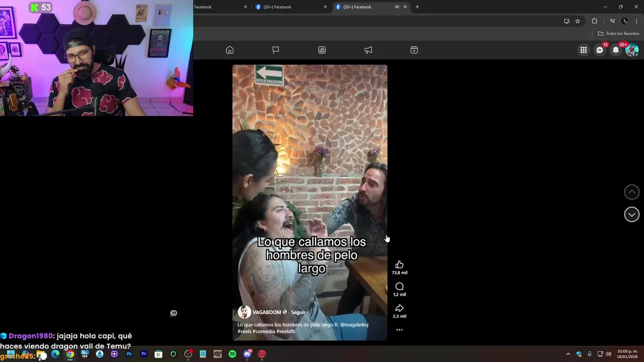Open the #reels hashtag
This screenshot has width=644, height=362.
pos(245,331)
